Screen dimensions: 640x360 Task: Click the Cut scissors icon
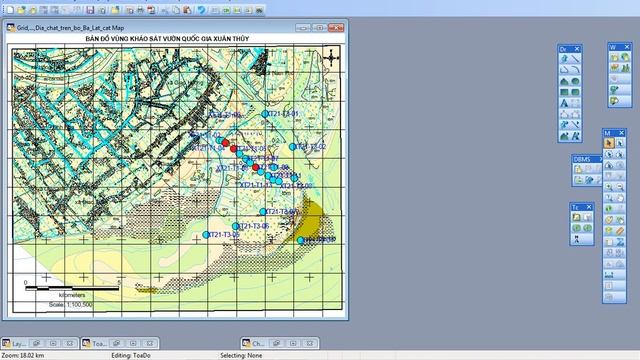pos(165,10)
